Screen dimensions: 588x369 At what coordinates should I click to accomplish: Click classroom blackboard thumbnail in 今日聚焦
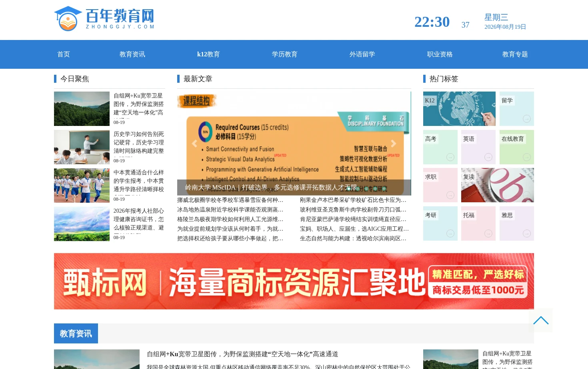pos(82,147)
